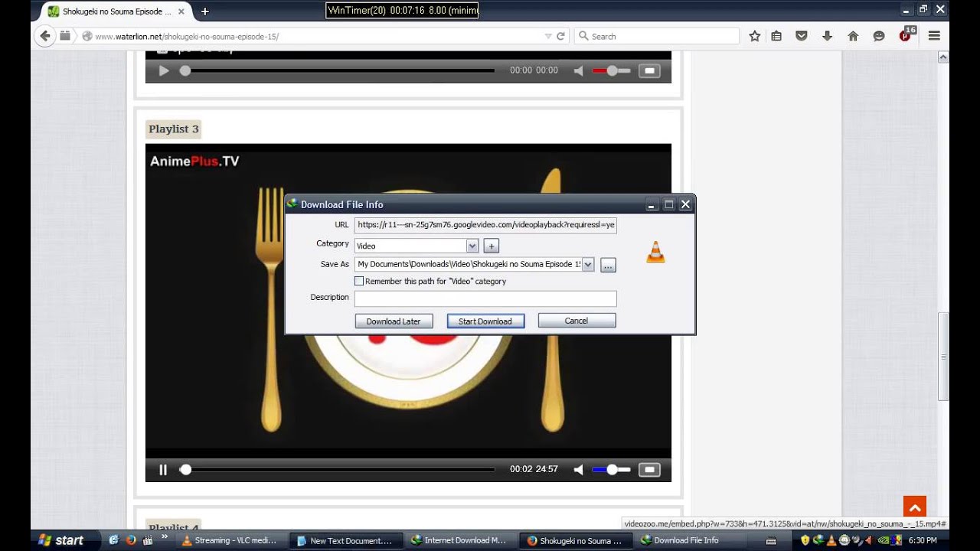Mute the upper player speaker icon

579,70
